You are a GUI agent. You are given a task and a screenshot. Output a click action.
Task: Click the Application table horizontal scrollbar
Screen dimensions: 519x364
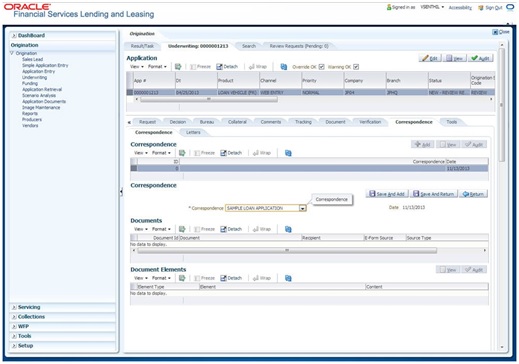pyautogui.click(x=209, y=99)
